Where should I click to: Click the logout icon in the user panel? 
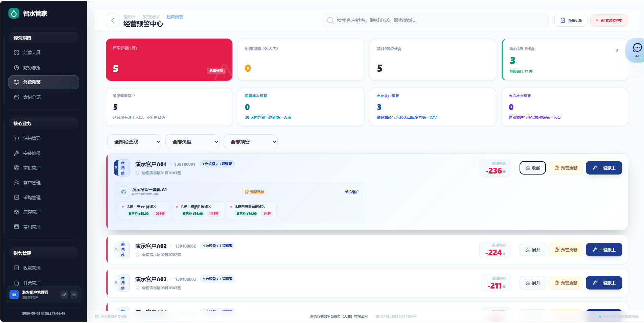coord(74,295)
